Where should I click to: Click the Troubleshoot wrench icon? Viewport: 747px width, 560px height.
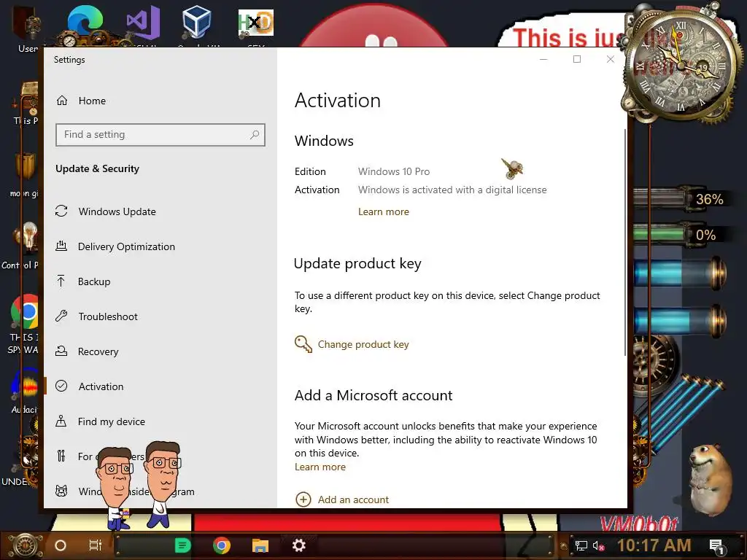[x=61, y=316]
